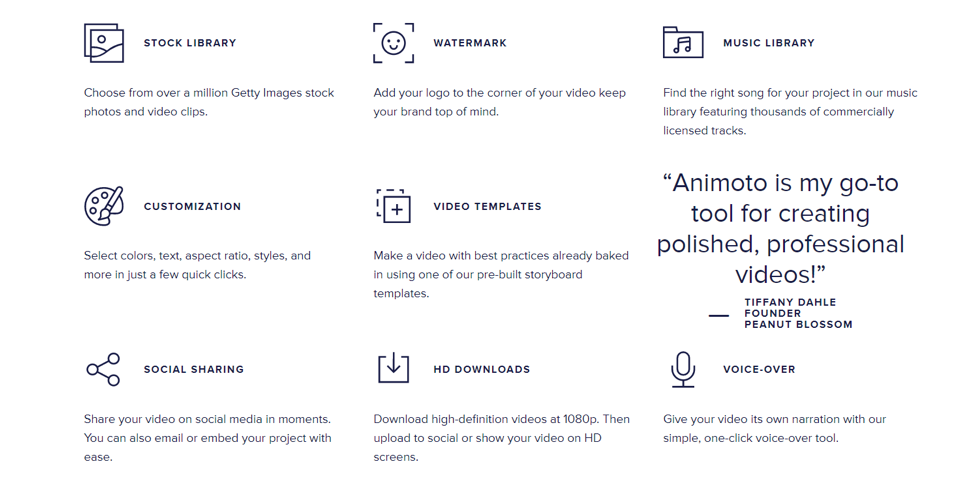Click the VOICE-OVER heading
This screenshot has height=499, width=974.
point(759,369)
